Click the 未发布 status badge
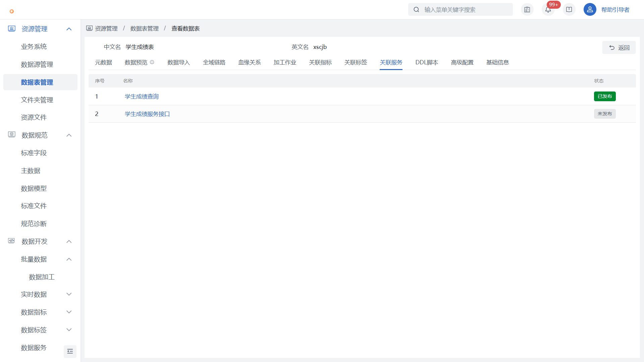The image size is (644, 362). pyautogui.click(x=605, y=114)
